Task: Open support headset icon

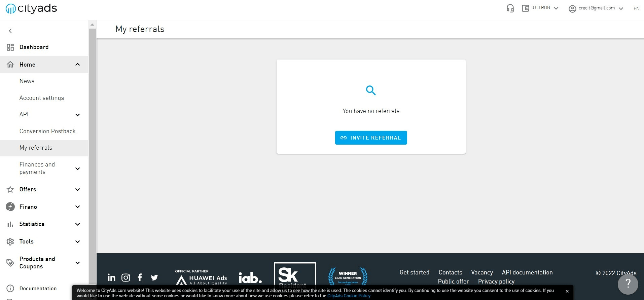Action: (510, 8)
